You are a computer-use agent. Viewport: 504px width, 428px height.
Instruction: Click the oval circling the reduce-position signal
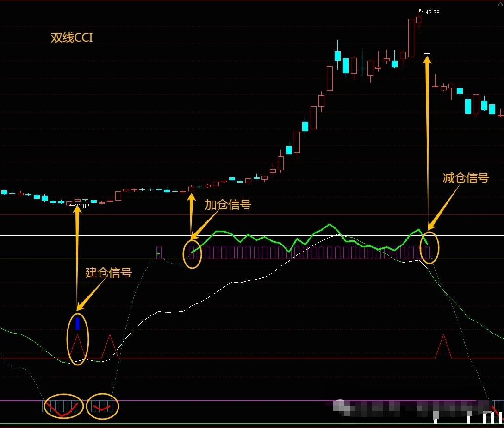pos(429,248)
